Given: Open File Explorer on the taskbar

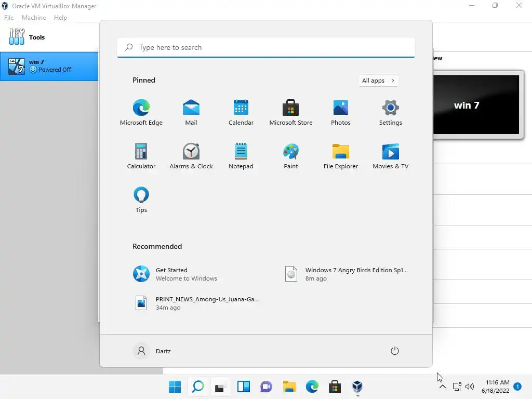Looking at the screenshot, I should pos(289,387).
